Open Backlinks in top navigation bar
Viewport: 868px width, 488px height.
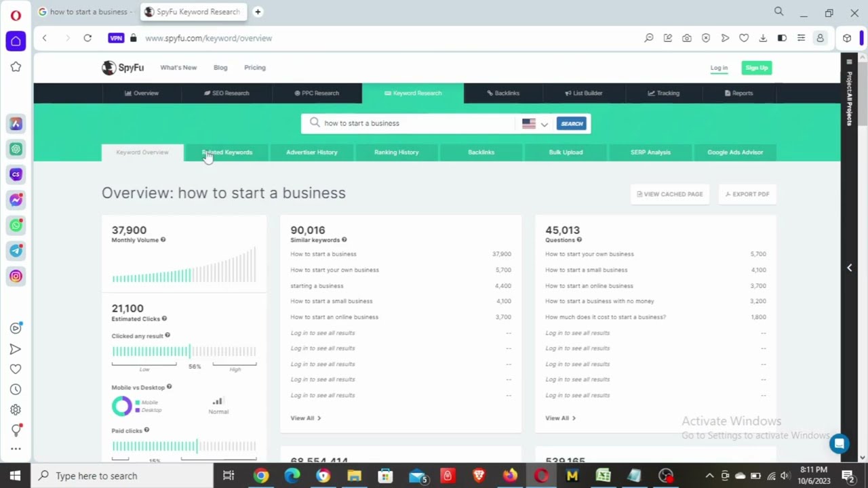tap(503, 93)
